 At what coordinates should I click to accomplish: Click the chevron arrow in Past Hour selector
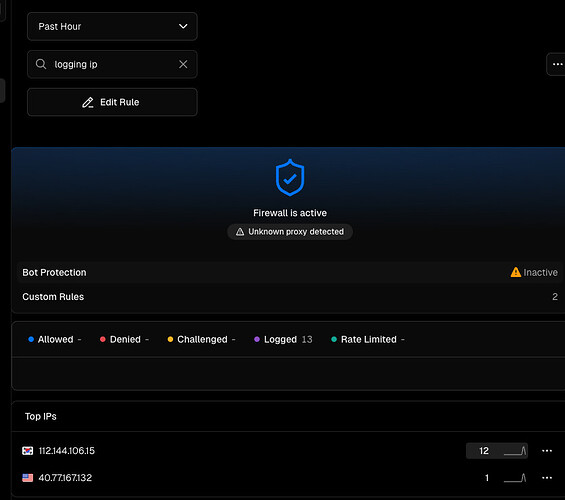(183, 26)
